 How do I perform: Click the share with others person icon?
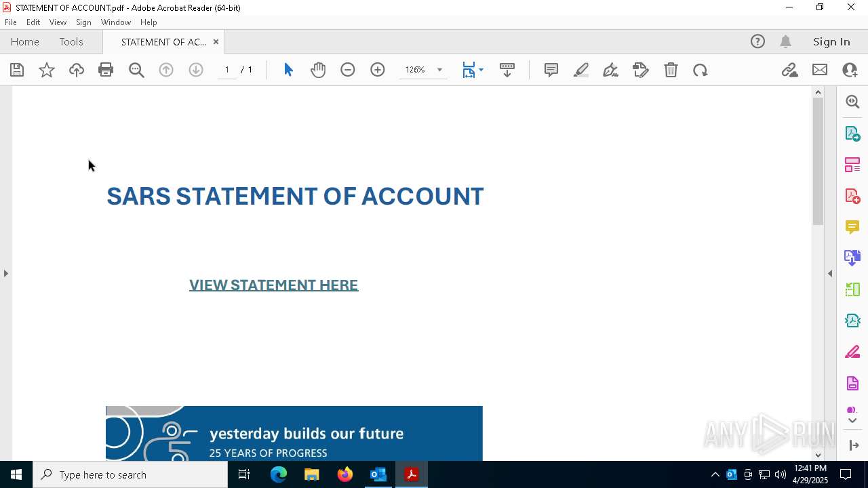[850, 70]
